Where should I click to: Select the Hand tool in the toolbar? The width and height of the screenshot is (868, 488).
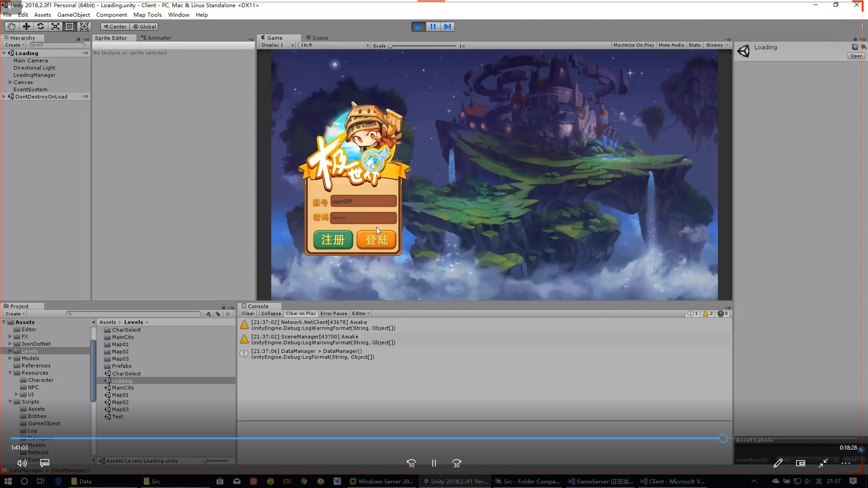pyautogui.click(x=12, y=26)
